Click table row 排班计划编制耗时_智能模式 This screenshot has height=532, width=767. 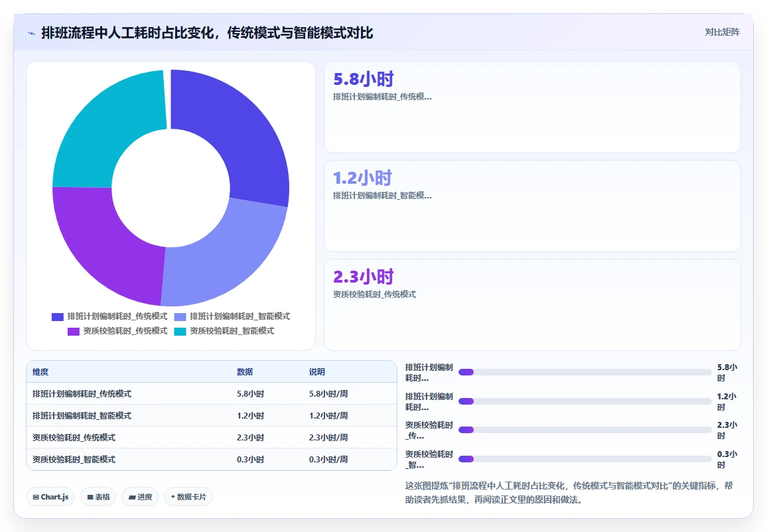211,416
